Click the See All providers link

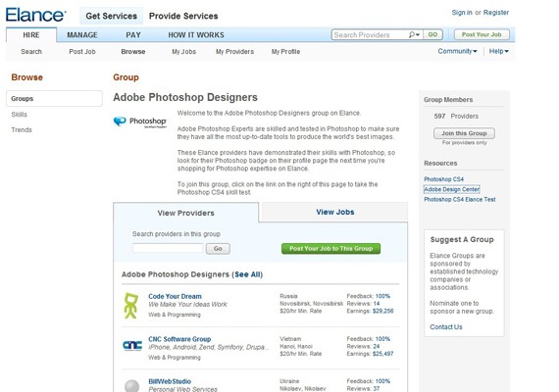tap(248, 274)
